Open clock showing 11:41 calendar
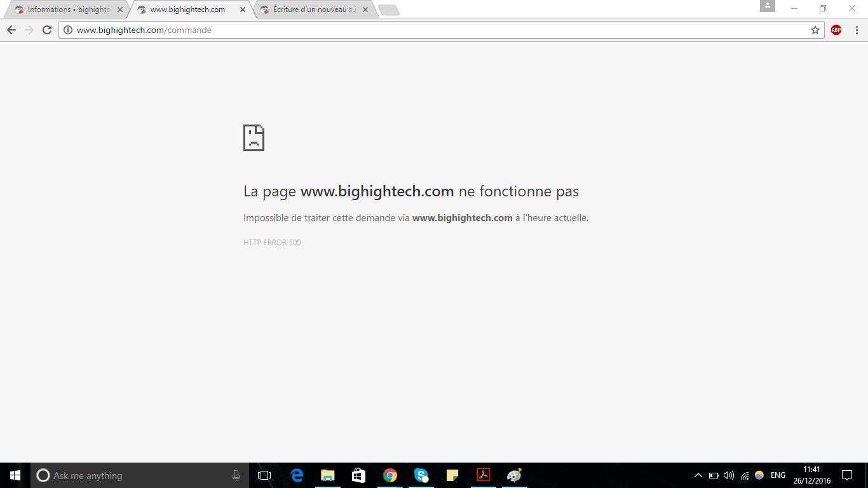Screen dimensions: 868x488 point(811,475)
